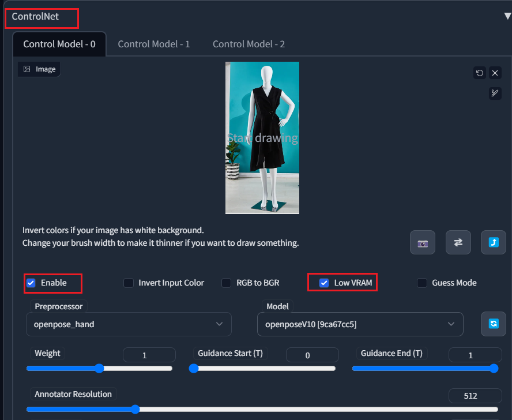Switch to Control Model - 1 tab
Image resolution: width=512 pixels, height=420 pixels.
pyautogui.click(x=154, y=44)
